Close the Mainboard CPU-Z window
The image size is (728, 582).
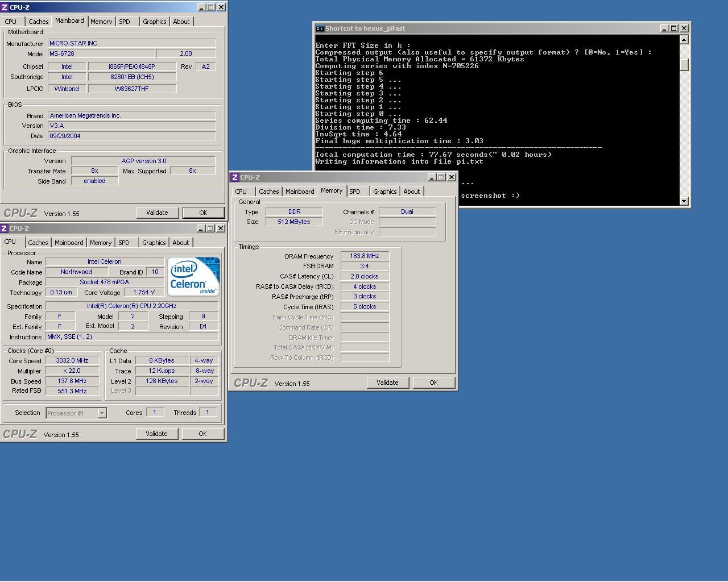(x=222, y=7)
